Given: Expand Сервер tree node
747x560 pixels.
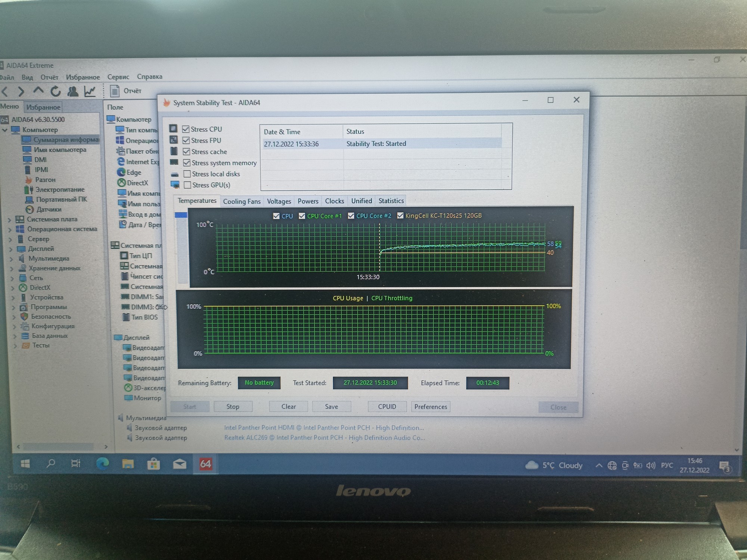Looking at the screenshot, I should coord(10,239).
